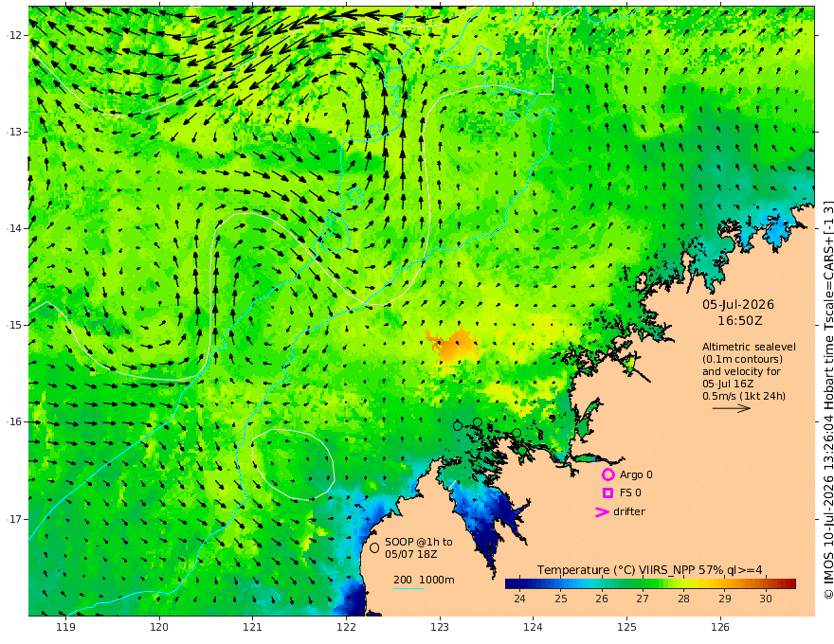This screenshot has height=644, width=834.
Task: Click the 27 colorbar tick label
Action: point(643,599)
